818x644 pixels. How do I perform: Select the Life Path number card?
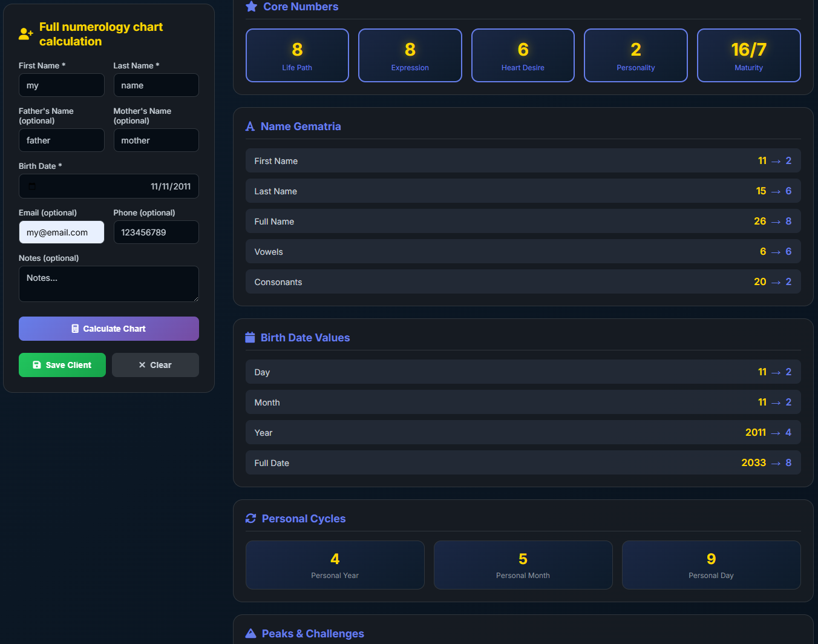[297, 56]
